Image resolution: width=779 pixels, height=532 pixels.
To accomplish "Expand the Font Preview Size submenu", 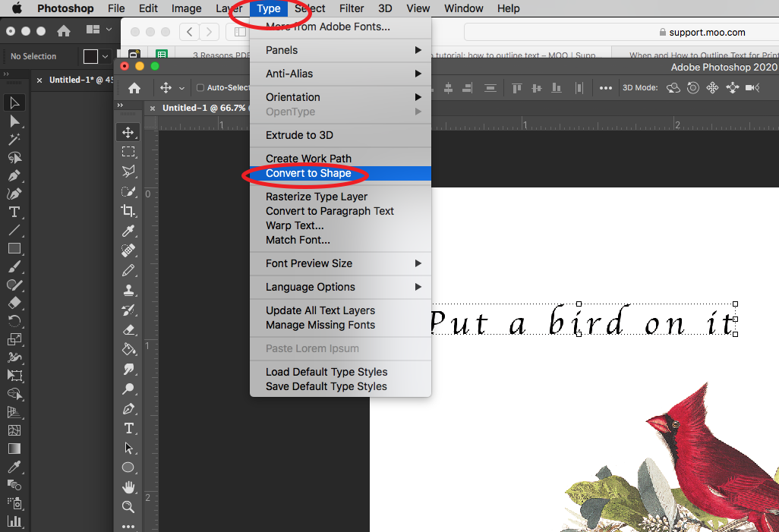I will pyautogui.click(x=308, y=263).
